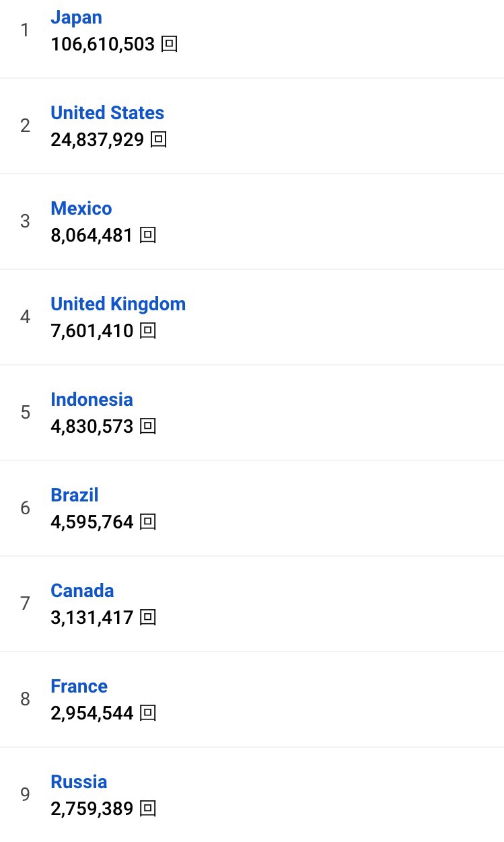The width and height of the screenshot is (504, 842).
Task: Open the Mexico country link
Action: coord(81,208)
